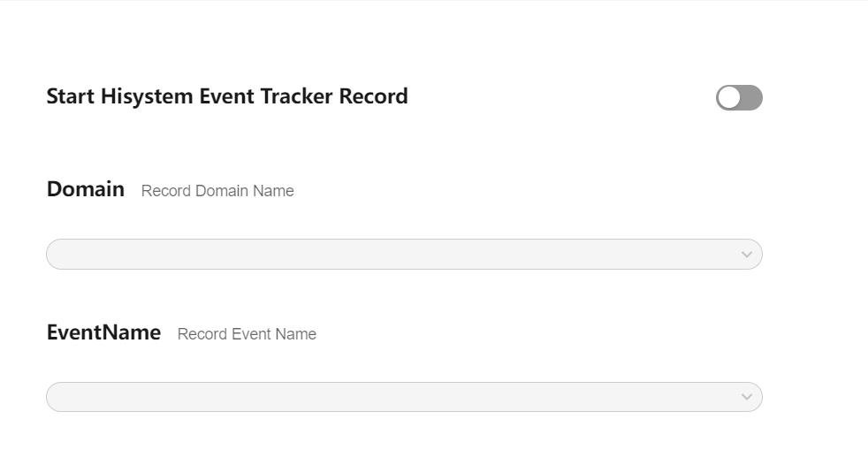Click the "Record Domain Name" hint text
Image resolution: width=868 pixels, height=450 pixels.
click(x=217, y=191)
